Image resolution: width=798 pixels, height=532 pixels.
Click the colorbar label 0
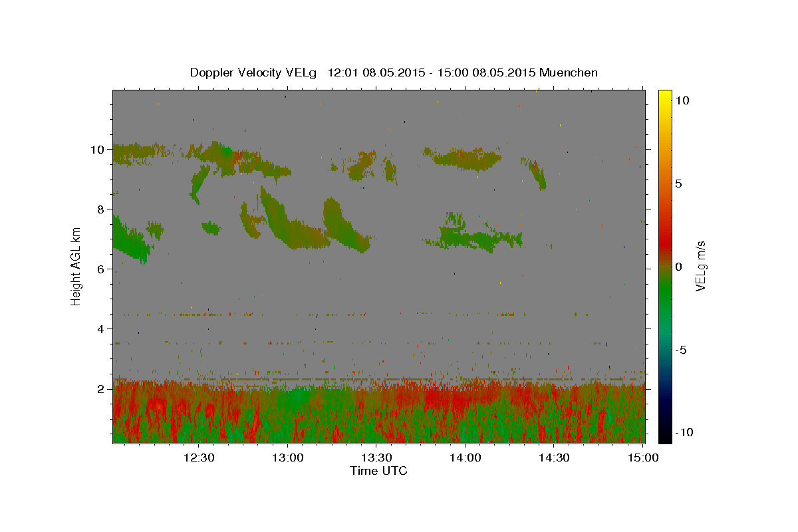[x=678, y=267]
